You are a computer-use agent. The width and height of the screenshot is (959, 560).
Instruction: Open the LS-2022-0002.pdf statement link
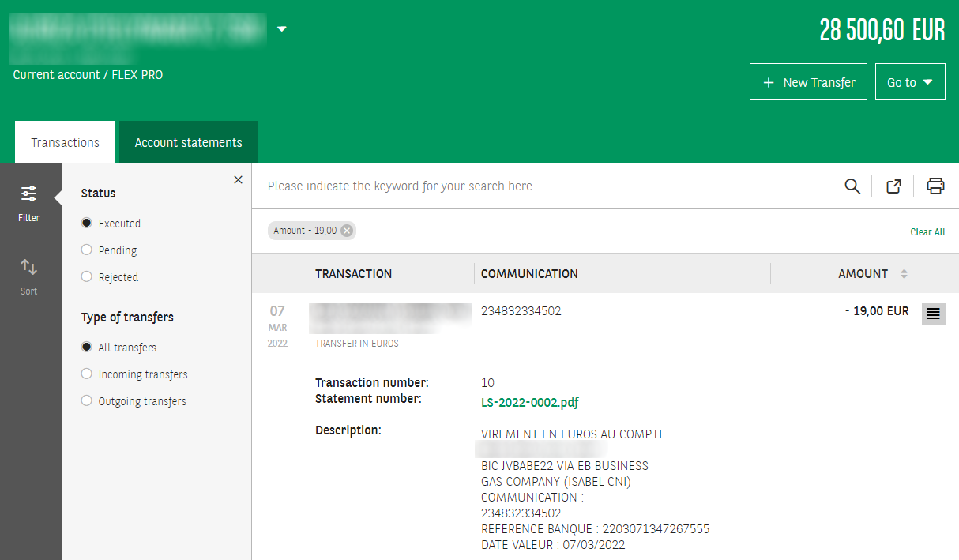point(529,403)
